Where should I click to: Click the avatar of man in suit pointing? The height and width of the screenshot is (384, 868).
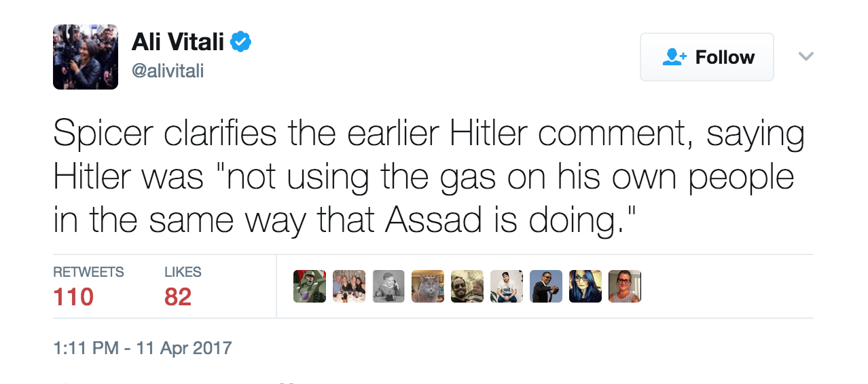546,286
